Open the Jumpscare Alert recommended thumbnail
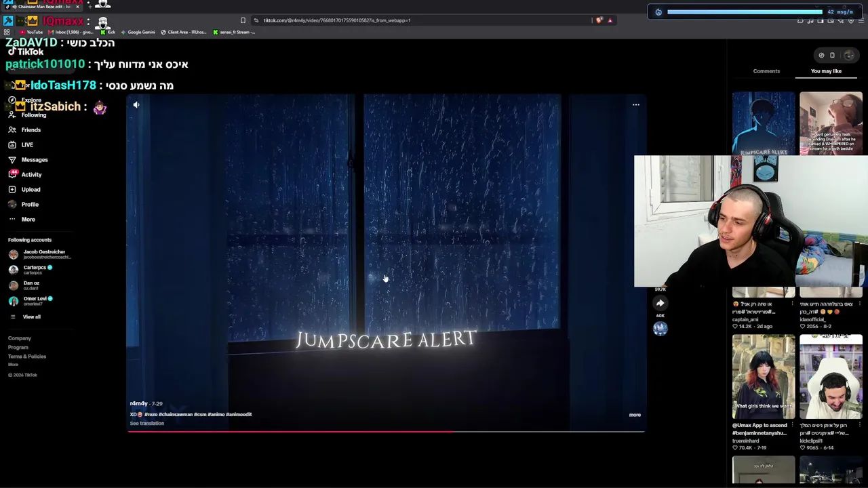868x488 pixels. pyautogui.click(x=764, y=124)
